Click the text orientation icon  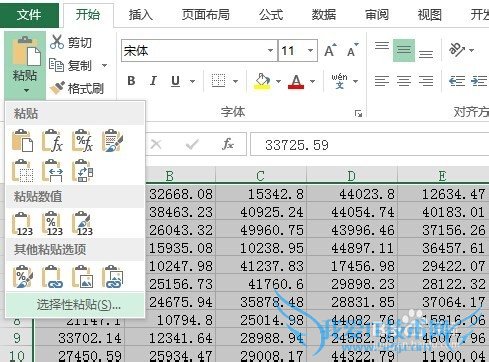pyautogui.click(x=457, y=50)
